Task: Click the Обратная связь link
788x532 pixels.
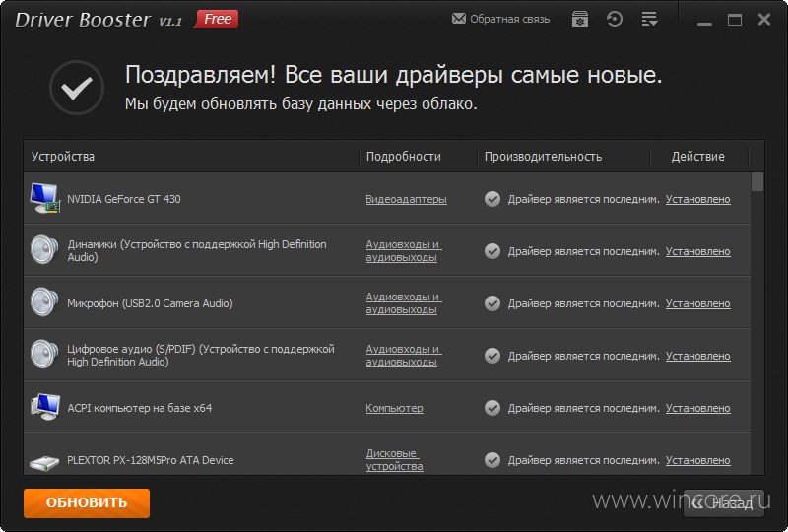Action: 509,19
